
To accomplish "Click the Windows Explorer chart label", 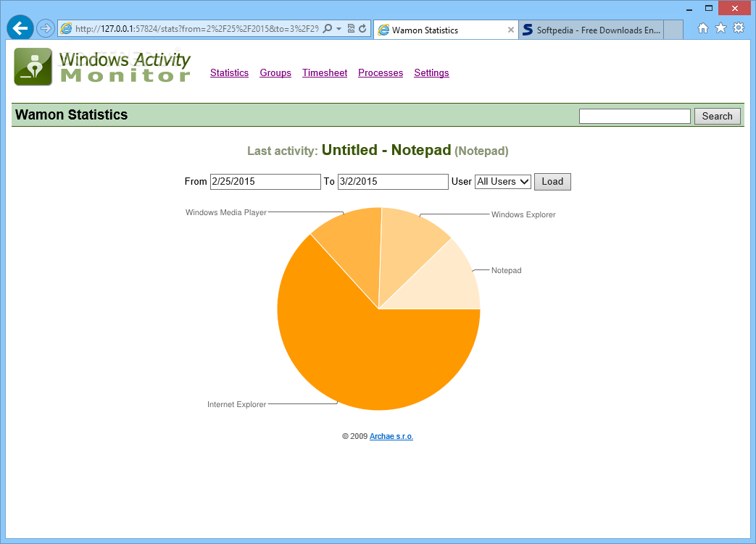I will coord(523,215).
